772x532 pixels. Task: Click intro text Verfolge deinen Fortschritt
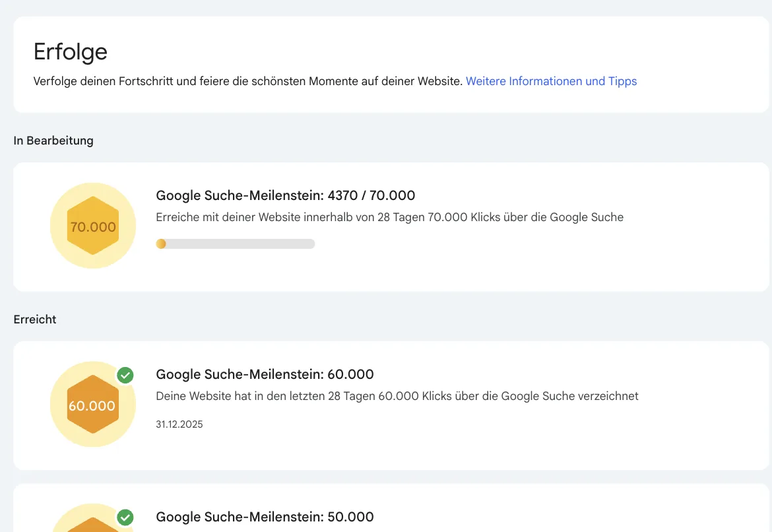pos(248,81)
